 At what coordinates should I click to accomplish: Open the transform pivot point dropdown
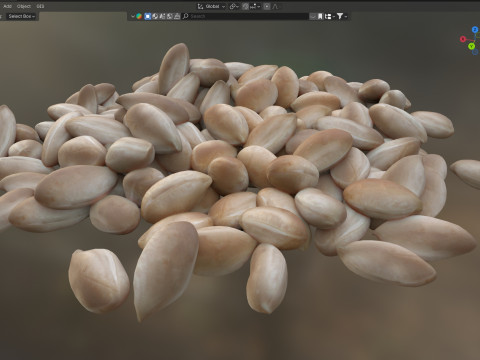click(x=234, y=6)
